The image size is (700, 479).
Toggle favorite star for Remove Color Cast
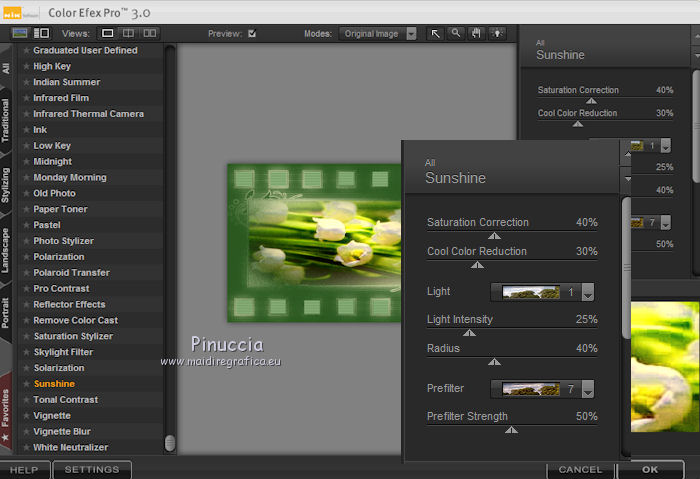click(x=26, y=320)
